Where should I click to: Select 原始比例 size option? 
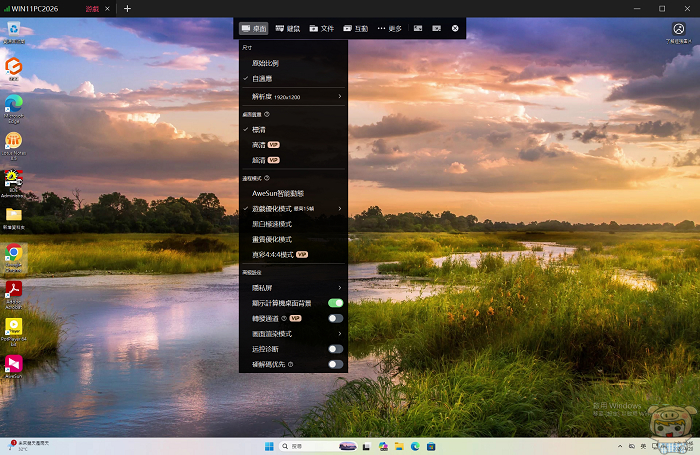coord(266,63)
